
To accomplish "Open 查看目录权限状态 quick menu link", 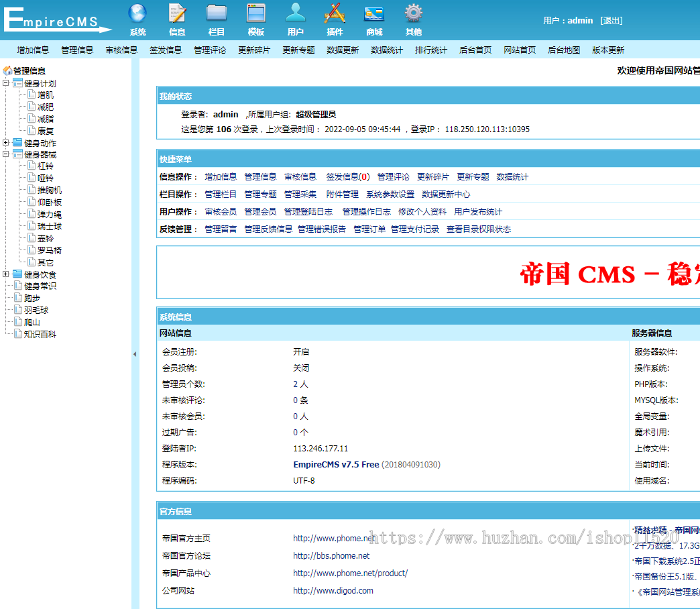I will point(479,229).
